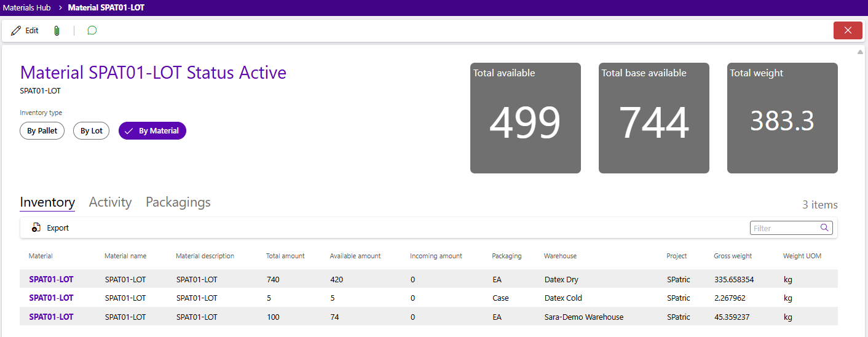
Task: Select By Pallet inventory type
Action: pyautogui.click(x=42, y=131)
